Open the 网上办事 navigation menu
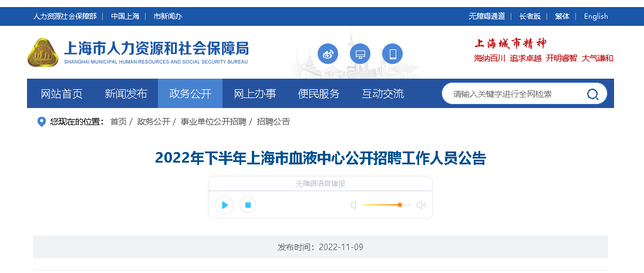 click(x=255, y=94)
